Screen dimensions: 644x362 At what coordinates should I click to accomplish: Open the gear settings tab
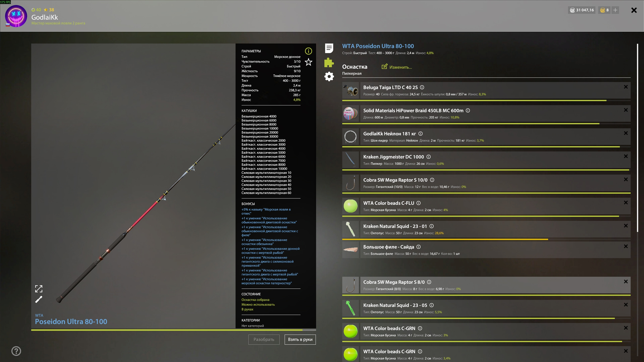329,76
